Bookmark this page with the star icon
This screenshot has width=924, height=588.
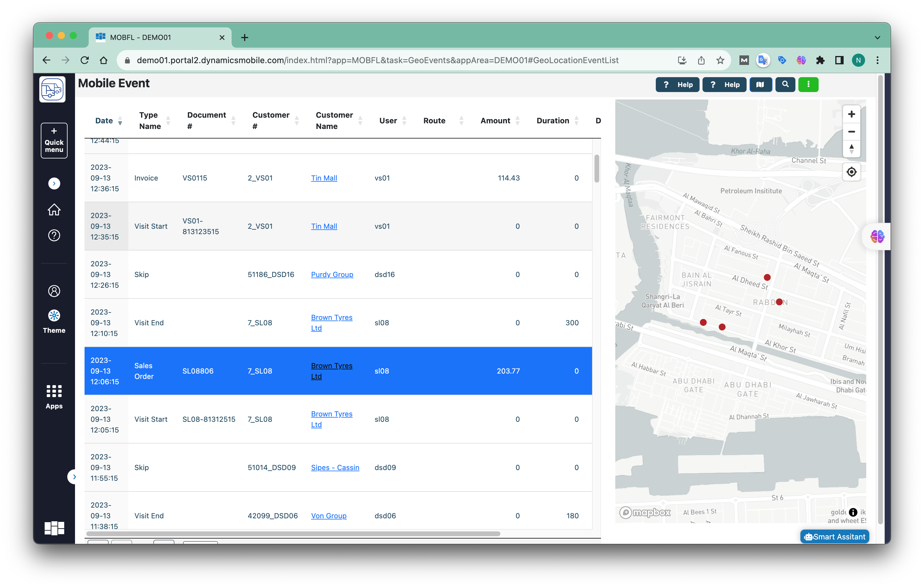pos(720,60)
